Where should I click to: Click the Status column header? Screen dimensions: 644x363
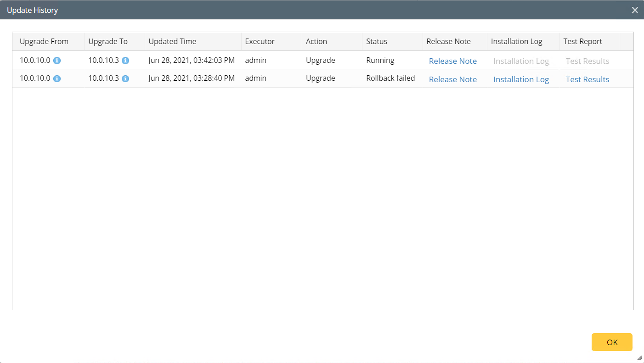tap(376, 41)
